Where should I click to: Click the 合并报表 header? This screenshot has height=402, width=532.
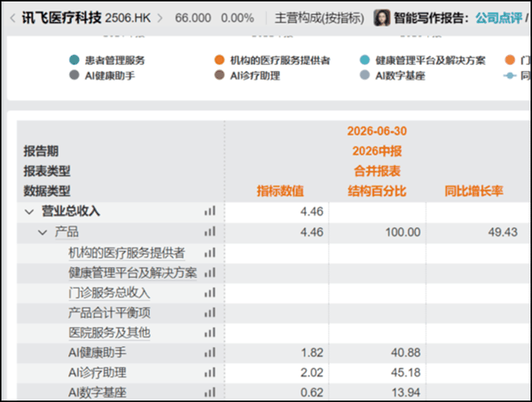click(x=377, y=171)
